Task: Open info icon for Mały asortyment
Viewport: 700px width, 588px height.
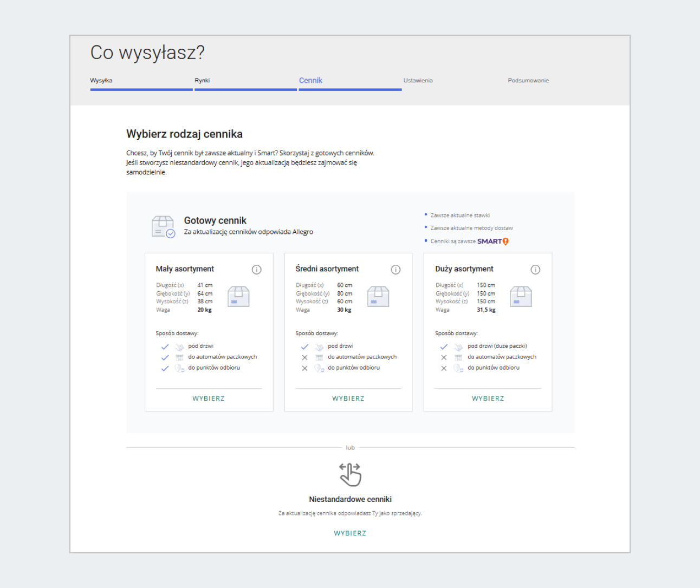Action: pos(257,270)
